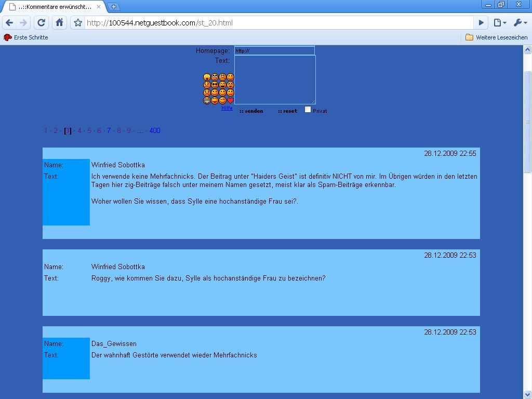Click the scrollbar up arrow
The width and height of the screenshot is (532, 399).
(527, 50)
